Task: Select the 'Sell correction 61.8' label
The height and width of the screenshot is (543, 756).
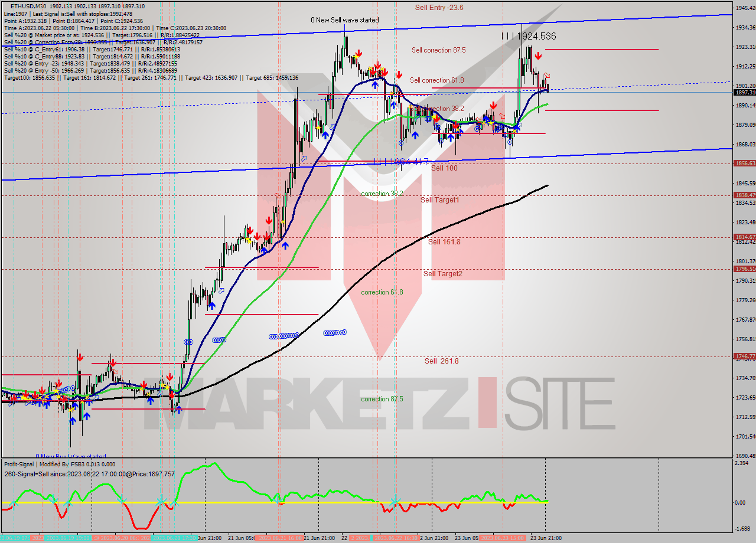Action: point(437,80)
